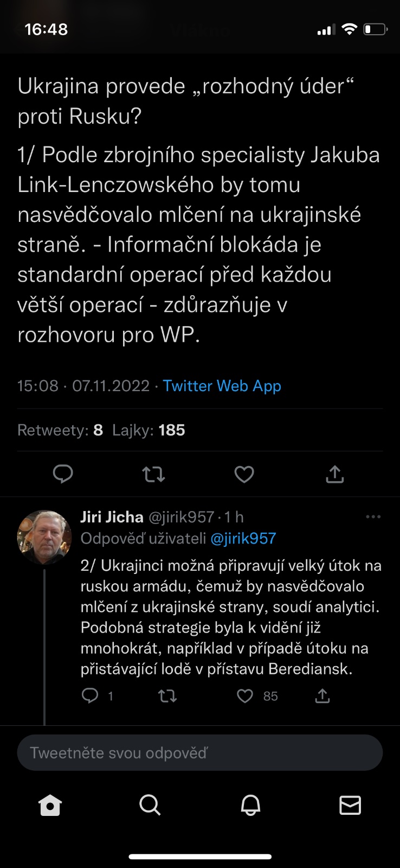
Task: Open the Search tab
Action: coord(150,805)
